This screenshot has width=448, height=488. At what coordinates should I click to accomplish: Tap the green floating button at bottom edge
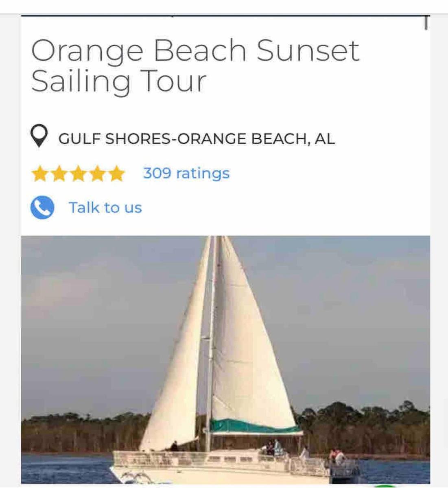tap(385, 486)
